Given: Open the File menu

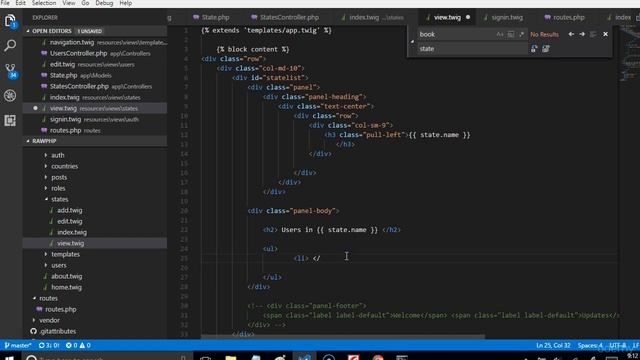Looking at the screenshot, I should click(x=5, y=3).
